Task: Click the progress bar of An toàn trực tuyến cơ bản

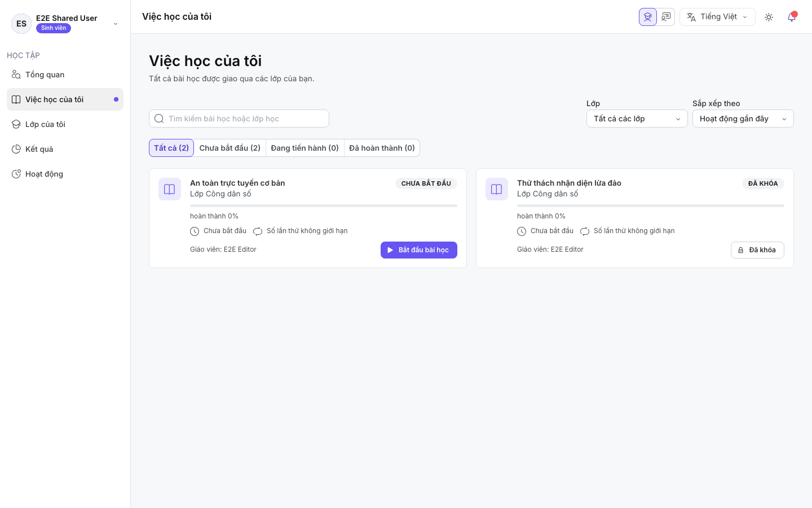Action: [x=324, y=206]
